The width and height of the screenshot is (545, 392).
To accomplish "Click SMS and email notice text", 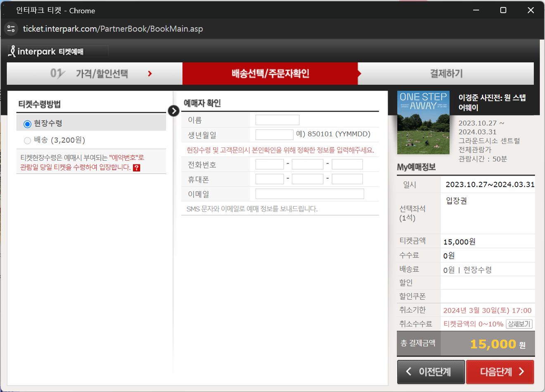I will 252,209.
